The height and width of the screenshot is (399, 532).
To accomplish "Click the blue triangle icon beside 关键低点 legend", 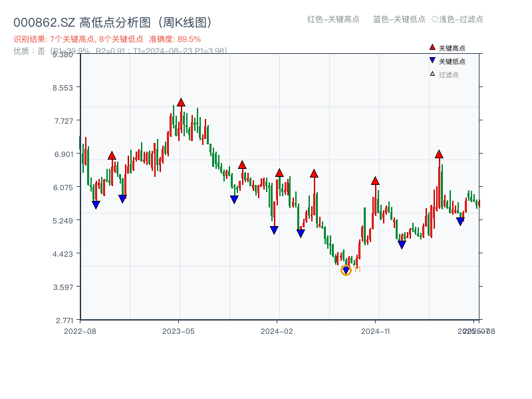I will point(432,61).
